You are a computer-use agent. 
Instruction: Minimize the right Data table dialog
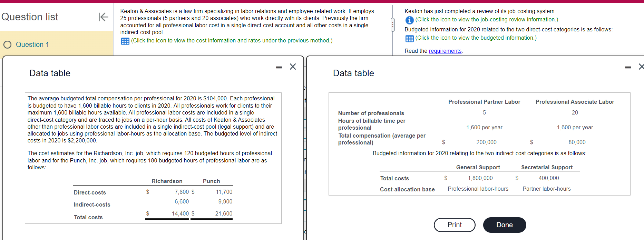coord(628,67)
